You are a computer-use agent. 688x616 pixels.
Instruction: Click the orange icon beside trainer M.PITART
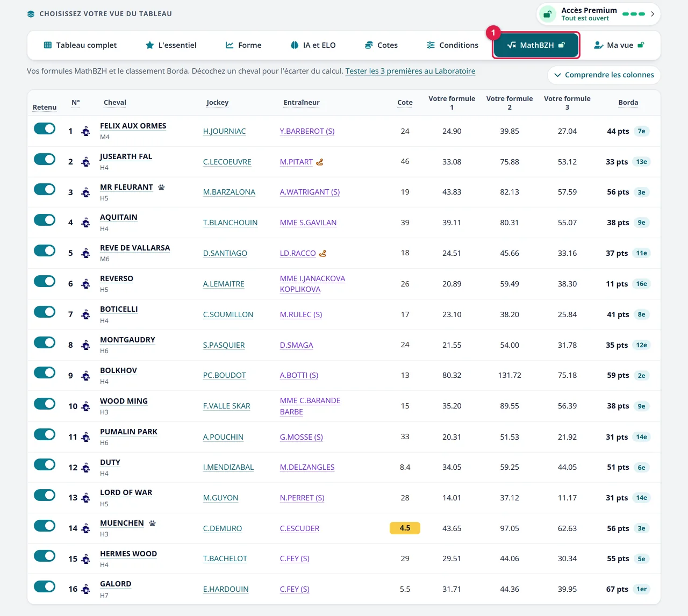click(x=320, y=162)
